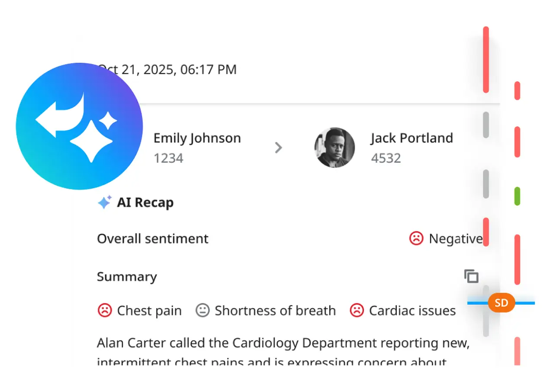Open Jack Portland's name

coord(411,138)
